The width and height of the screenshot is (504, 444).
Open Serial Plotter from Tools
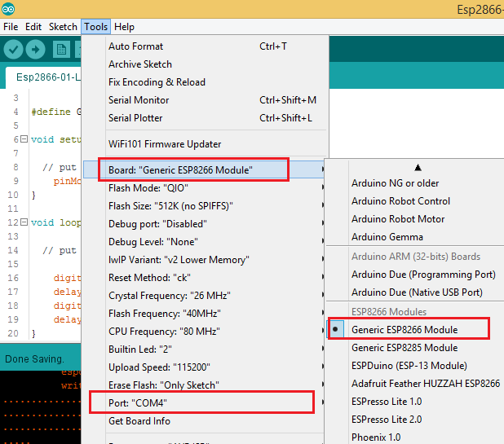[206, 118]
